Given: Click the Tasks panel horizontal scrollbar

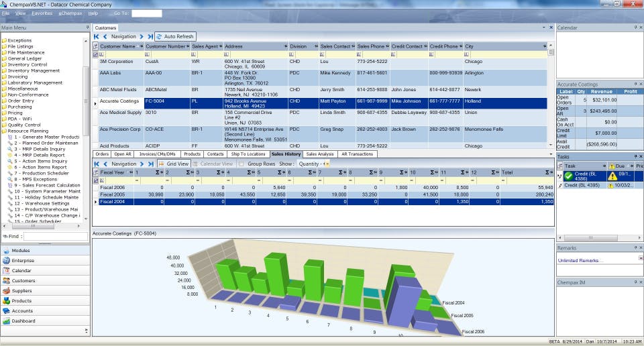Looking at the screenshot, I should (590, 237).
